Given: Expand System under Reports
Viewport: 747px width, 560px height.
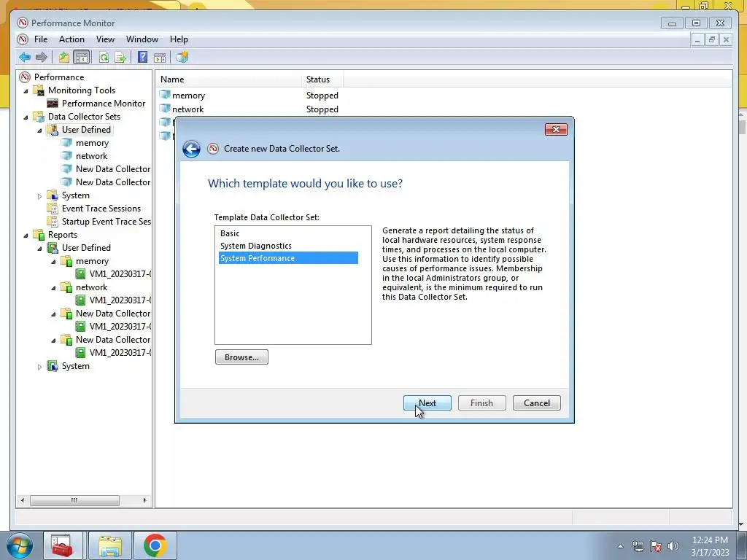Looking at the screenshot, I should coord(39,366).
